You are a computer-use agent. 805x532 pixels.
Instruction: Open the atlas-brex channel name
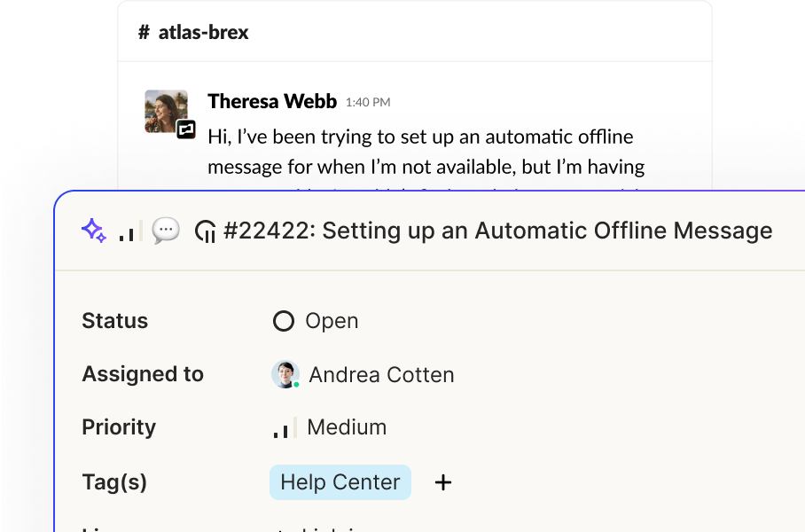(x=203, y=32)
